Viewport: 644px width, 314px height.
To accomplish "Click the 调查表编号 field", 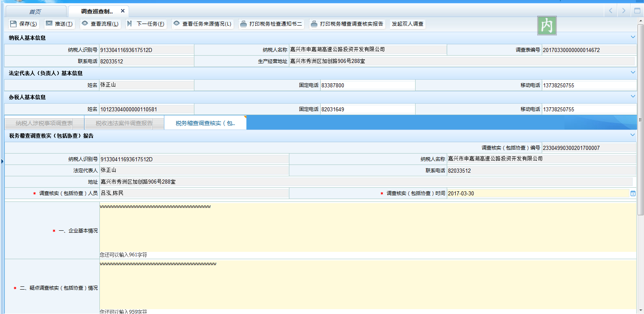I will click(x=589, y=50).
